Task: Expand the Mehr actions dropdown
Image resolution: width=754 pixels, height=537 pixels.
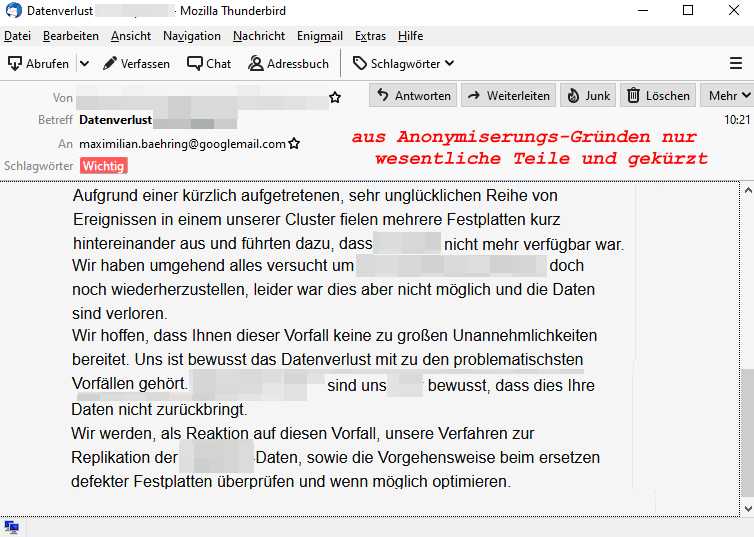Action: click(x=729, y=96)
